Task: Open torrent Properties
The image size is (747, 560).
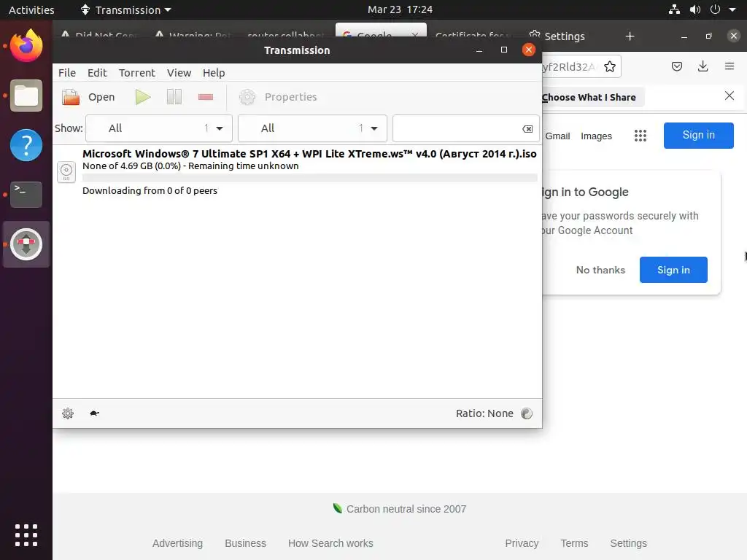Action: (x=278, y=97)
